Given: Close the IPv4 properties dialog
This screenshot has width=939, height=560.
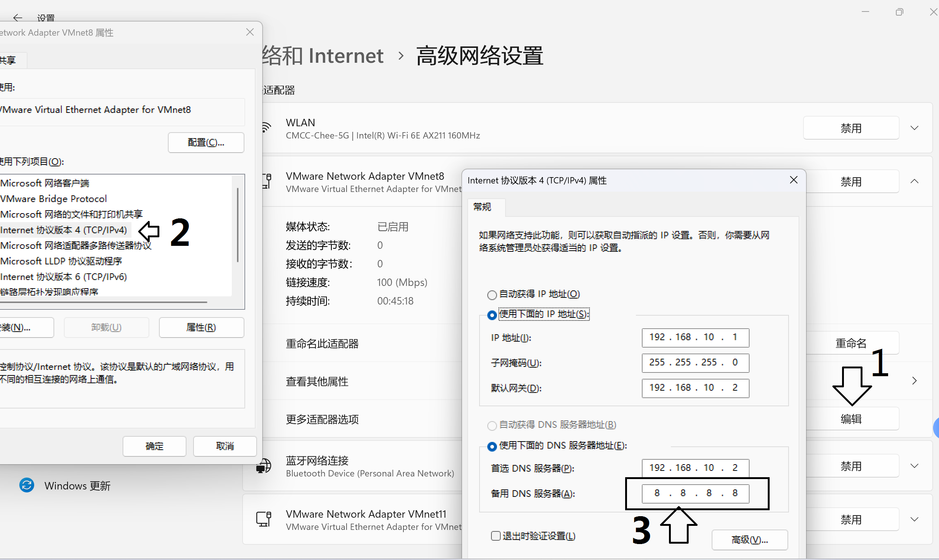Looking at the screenshot, I should click(x=793, y=180).
